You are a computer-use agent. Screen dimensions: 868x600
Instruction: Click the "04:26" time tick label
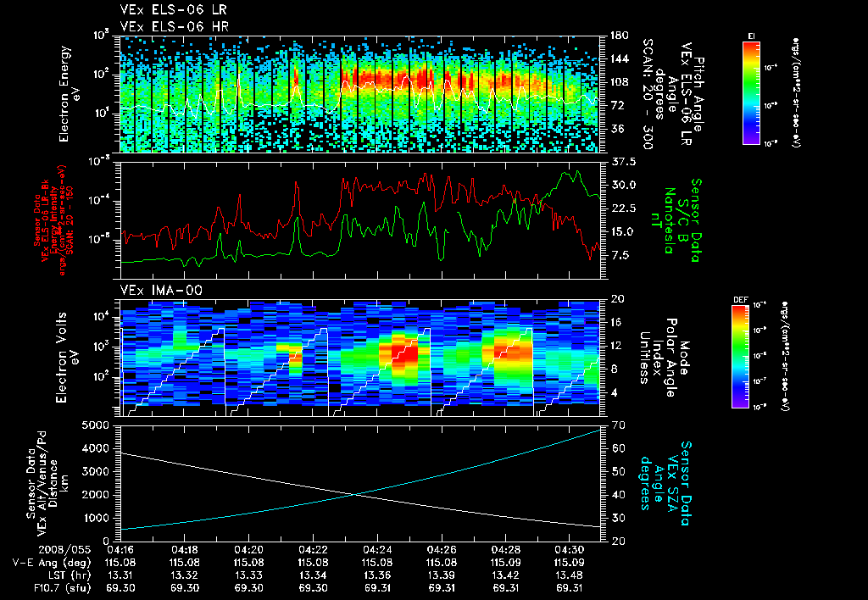442,550
